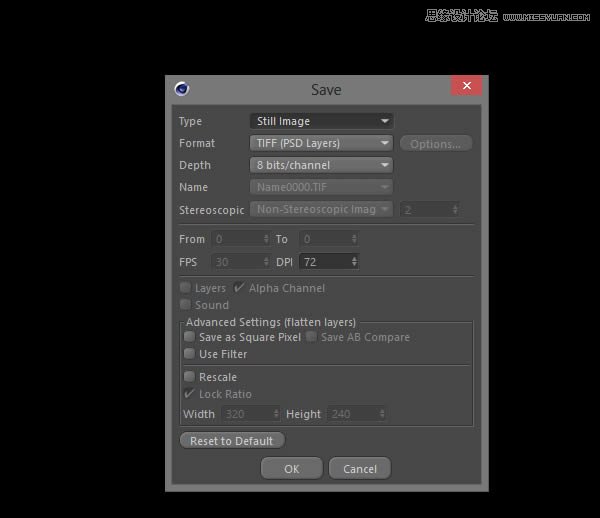The width and height of the screenshot is (600, 518).
Task: Toggle the Alpha Channel checkbox
Action: 239,288
